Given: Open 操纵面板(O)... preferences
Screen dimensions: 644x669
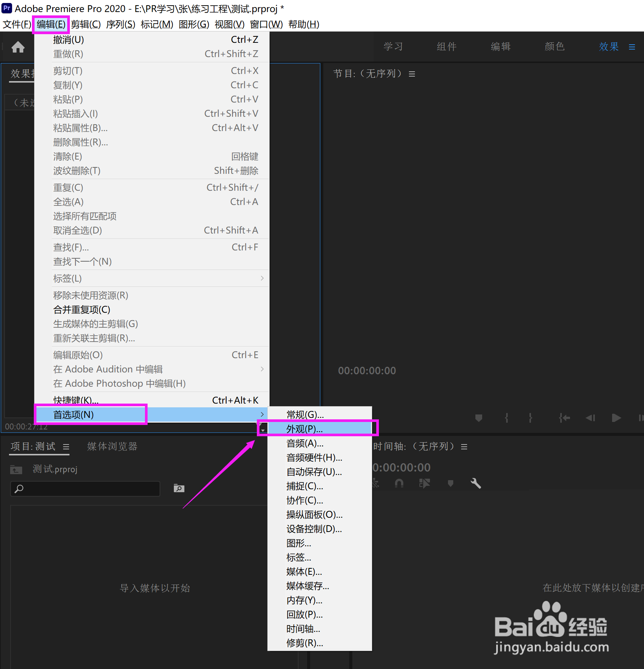Looking at the screenshot, I should click(x=320, y=515).
